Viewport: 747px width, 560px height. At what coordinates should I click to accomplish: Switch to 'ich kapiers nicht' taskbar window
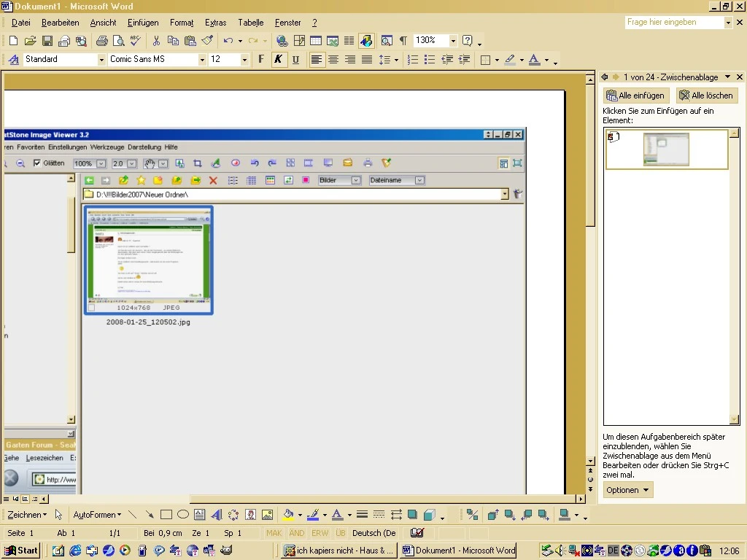click(339, 551)
